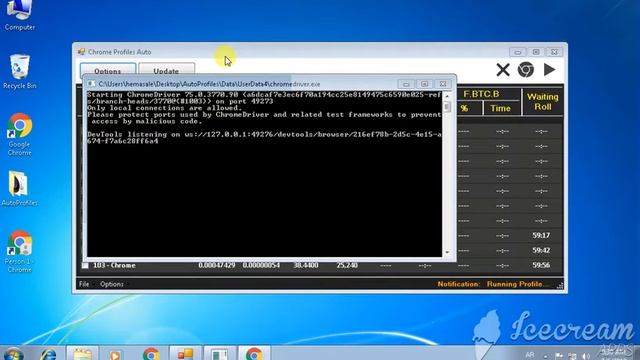Image resolution: width=640 pixels, height=360 pixels.
Task: Switch to the Update tab
Action: [166, 71]
